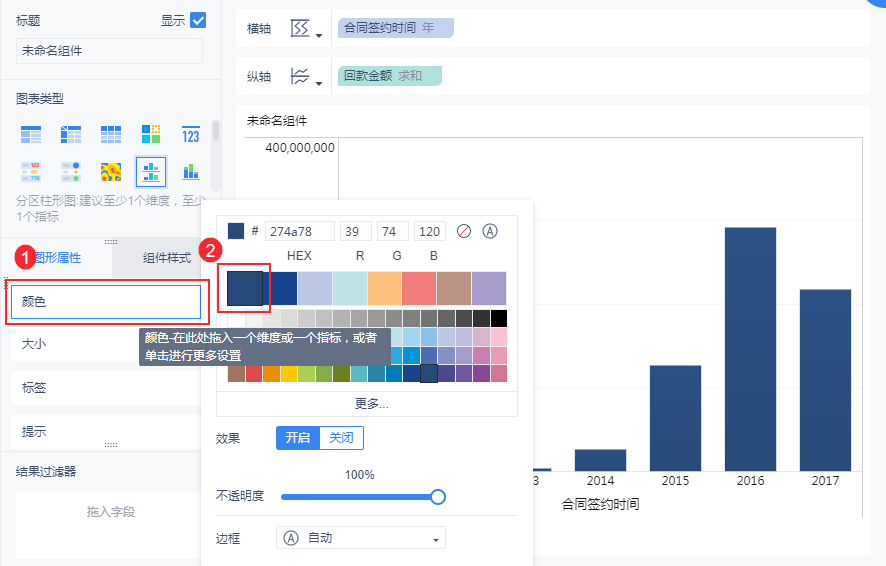Image resolution: width=886 pixels, height=566 pixels.
Task: Pick the lavender purple swatch in top row
Action: tap(489, 288)
